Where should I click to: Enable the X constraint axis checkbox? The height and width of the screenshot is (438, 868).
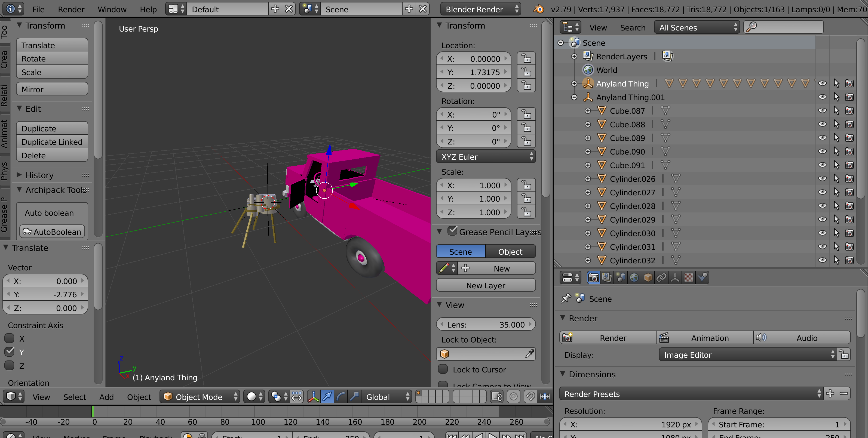10,338
